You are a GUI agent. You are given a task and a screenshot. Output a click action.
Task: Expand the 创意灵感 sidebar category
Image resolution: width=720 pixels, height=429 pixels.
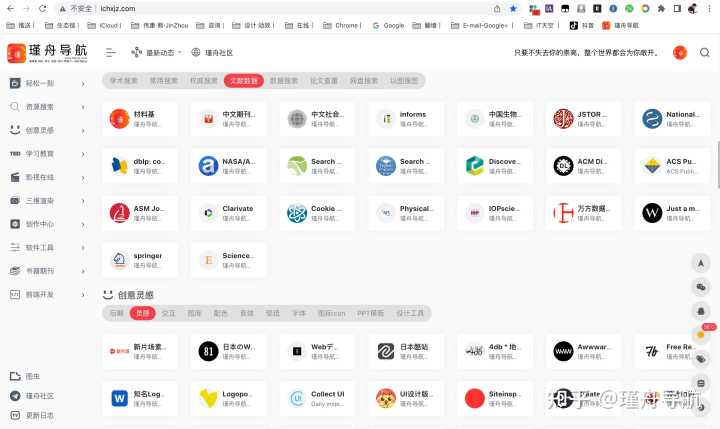48,130
